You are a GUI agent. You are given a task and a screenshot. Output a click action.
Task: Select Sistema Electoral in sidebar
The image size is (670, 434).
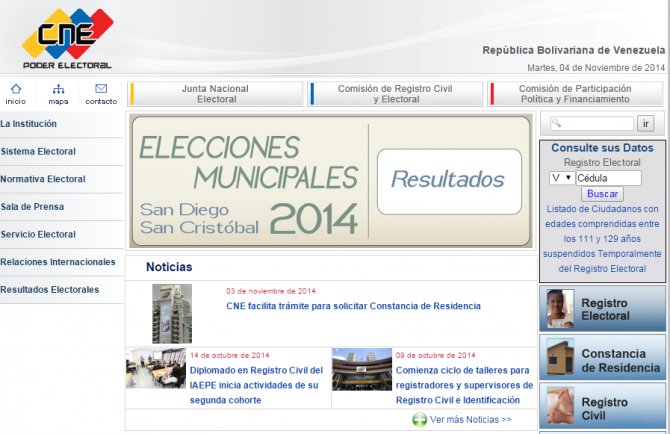(x=38, y=152)
